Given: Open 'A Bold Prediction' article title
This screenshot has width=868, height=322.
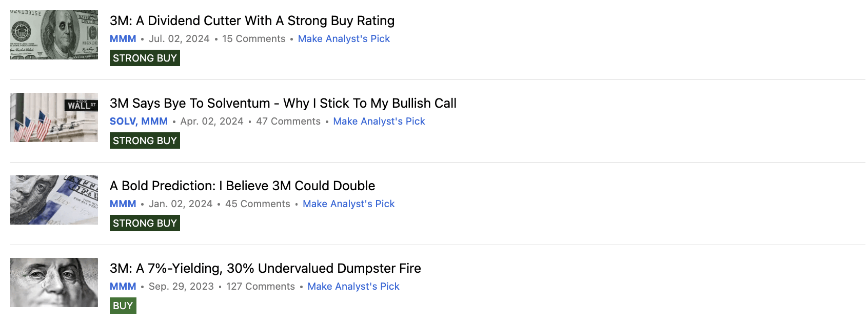Looking at the screenshot, I should 242,186.
